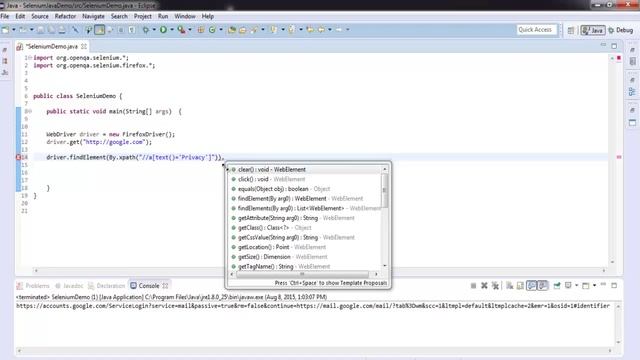Collapse the import block fold marker
Screen dimensions: 640x360
pos(30,58)
